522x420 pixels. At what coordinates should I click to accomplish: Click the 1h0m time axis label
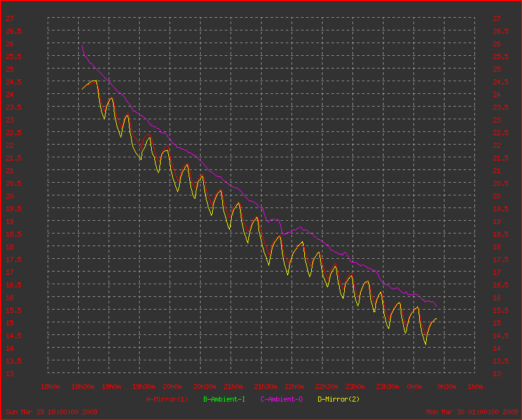475,386
